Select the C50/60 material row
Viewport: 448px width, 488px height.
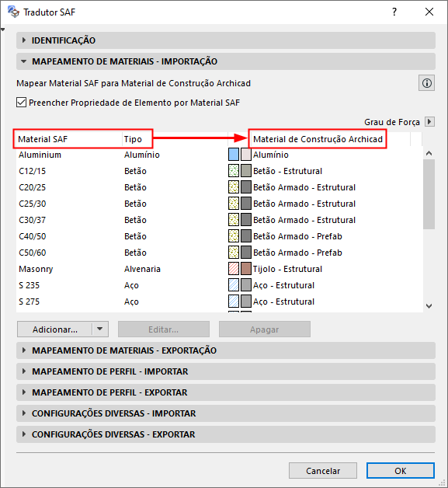pos(220,253)
